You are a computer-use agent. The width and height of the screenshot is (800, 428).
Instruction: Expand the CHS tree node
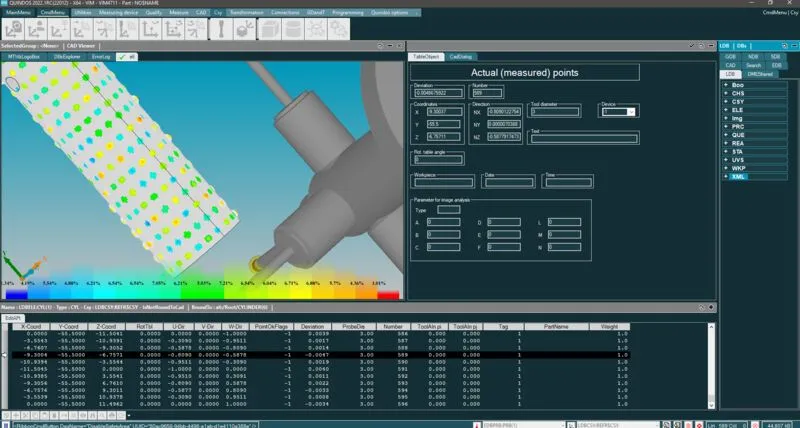725,93
